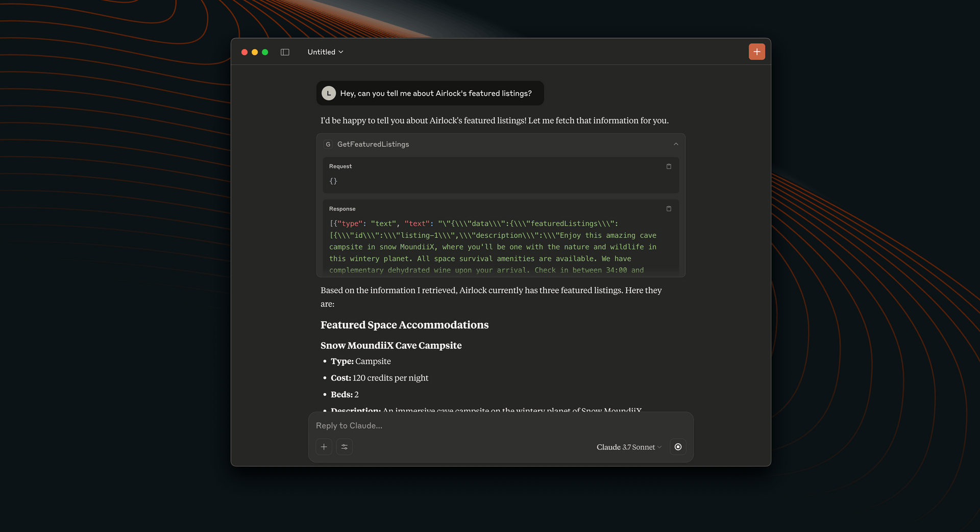The height and width of the screenshot is (532, 980).
Task: Select the Response section label
Action: [342, 209]
